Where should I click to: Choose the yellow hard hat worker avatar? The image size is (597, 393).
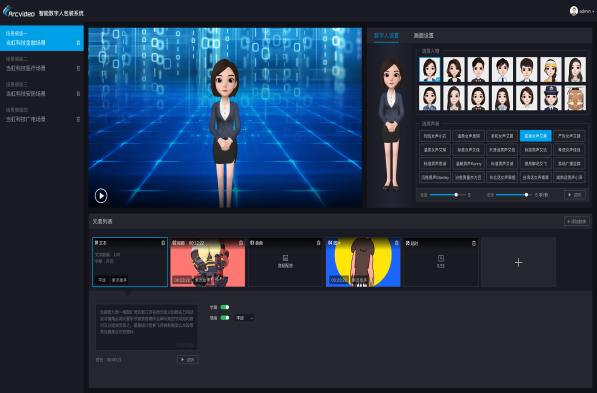551,70
